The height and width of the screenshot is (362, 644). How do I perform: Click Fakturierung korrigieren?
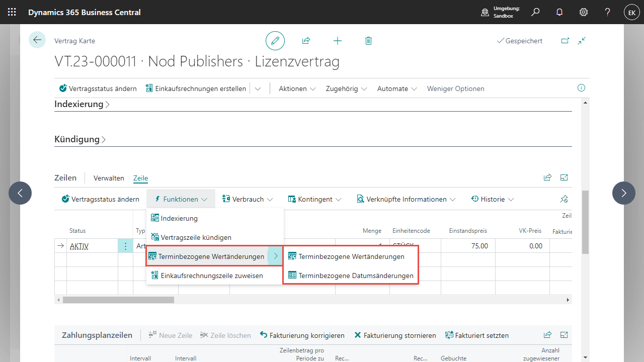pos(302,335)
